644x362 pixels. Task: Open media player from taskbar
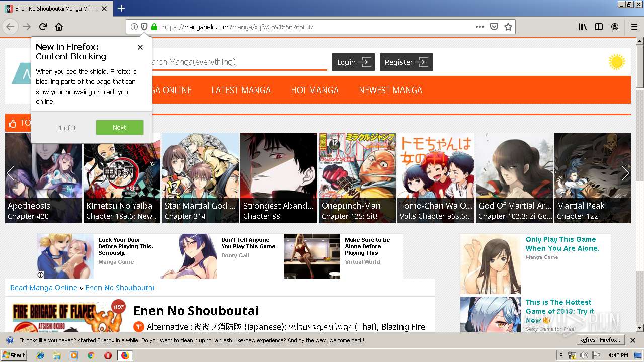tap(74, 355)
